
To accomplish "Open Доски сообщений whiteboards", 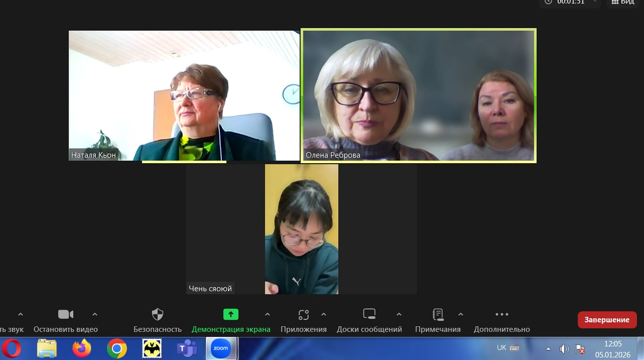I will coord(369,315).
